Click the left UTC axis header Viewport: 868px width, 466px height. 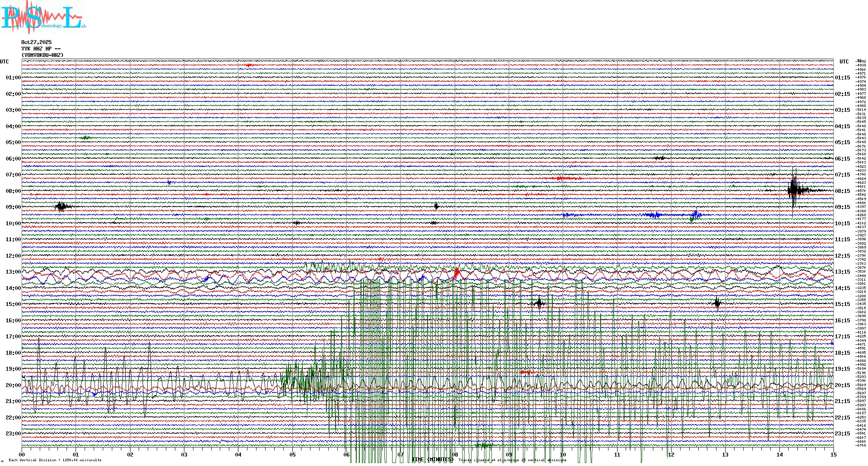point(4,62)
